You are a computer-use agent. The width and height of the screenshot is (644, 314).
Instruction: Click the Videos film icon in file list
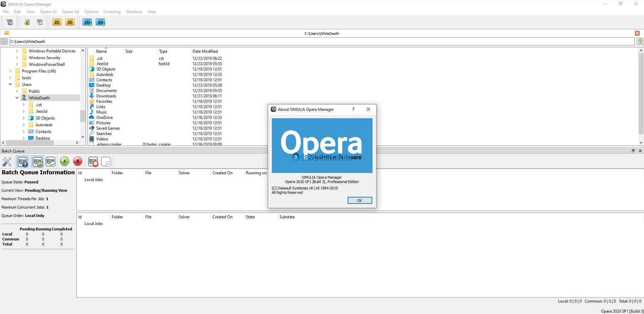coord(92,139)
